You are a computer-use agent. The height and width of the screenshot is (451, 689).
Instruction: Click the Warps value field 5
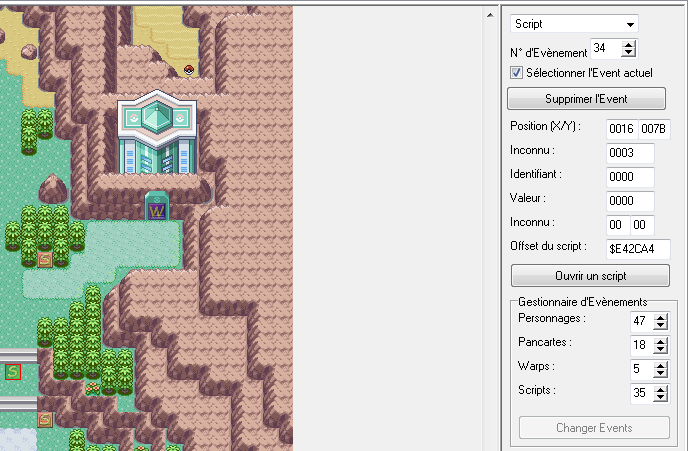click(x=642, y=369)
